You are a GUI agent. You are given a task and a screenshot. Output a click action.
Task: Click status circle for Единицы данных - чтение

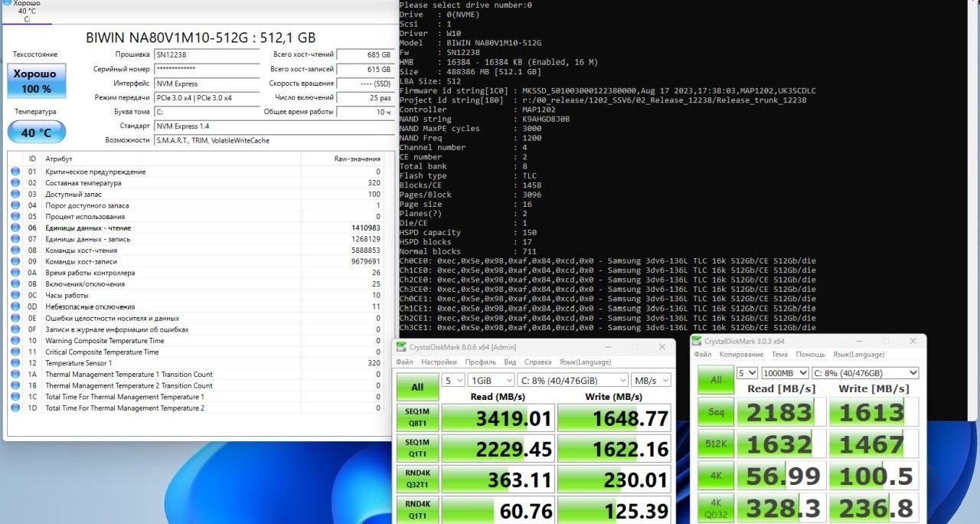(15, 228)
